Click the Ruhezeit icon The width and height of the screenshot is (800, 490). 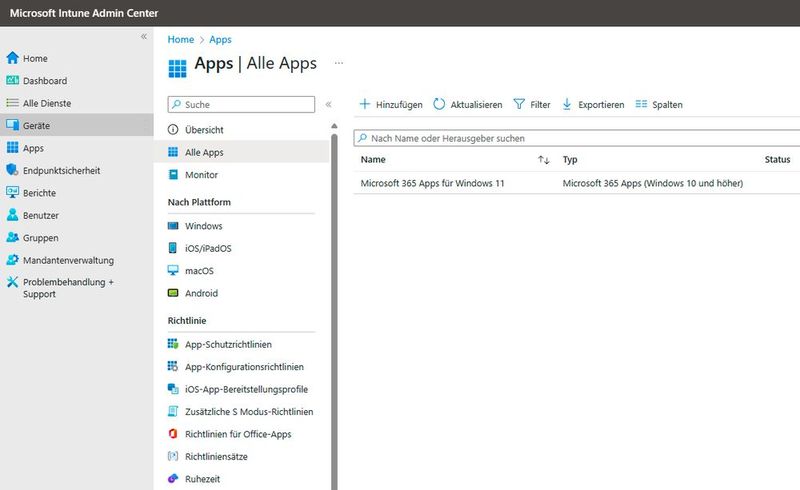(173, 479)
